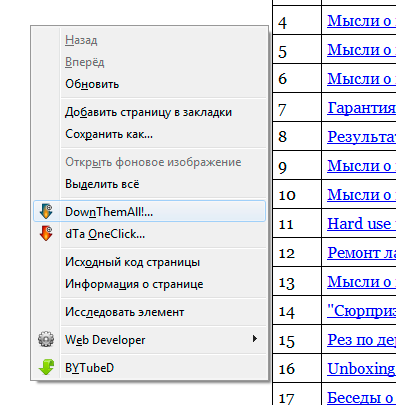Open the Беседы о link in row 17
This screenshot has width=396, height=405.
(361, 398)
